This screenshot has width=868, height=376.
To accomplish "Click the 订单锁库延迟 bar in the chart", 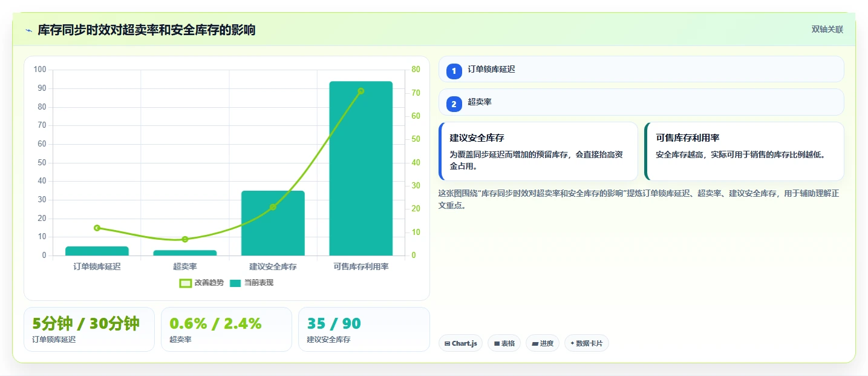I will click(97, 251).
